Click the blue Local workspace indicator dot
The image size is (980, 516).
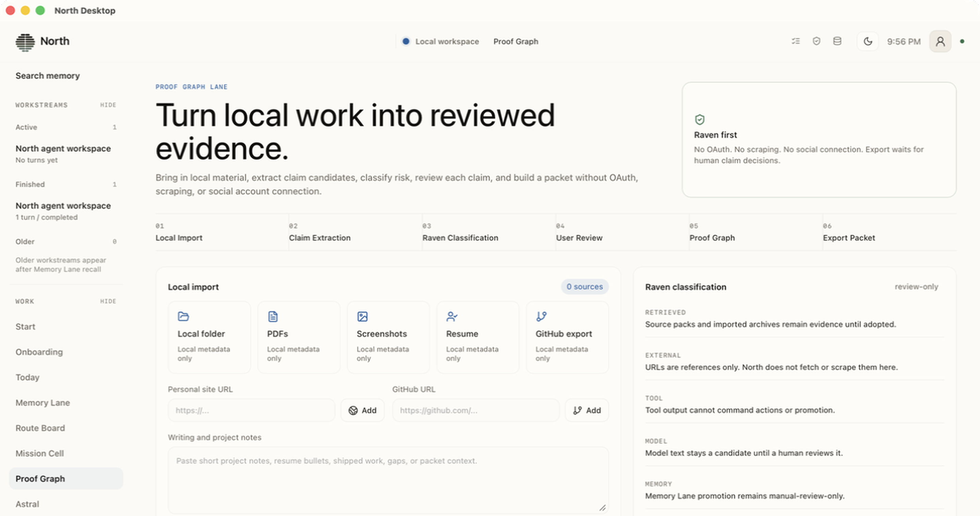coord(406,41)
